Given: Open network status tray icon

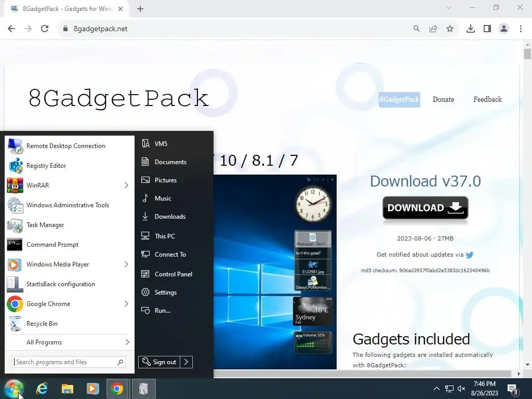Looking at the screenshot, I should (449, 389).
